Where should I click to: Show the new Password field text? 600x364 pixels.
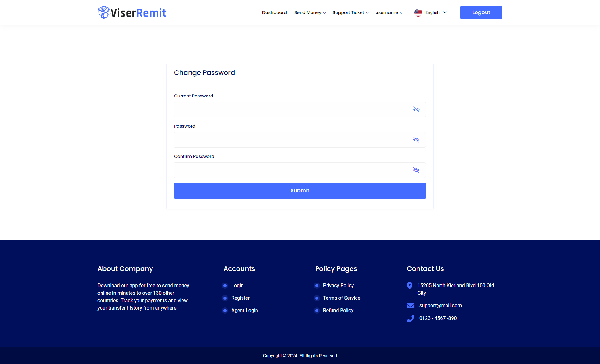416,140
